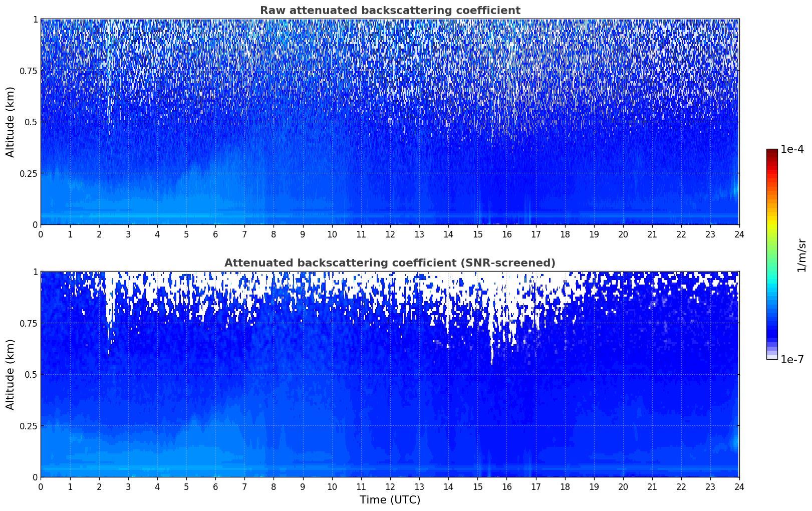Click the '0' hour tick on the bottom plot
This screenshot has height=511, width=812.
(41, 486)
